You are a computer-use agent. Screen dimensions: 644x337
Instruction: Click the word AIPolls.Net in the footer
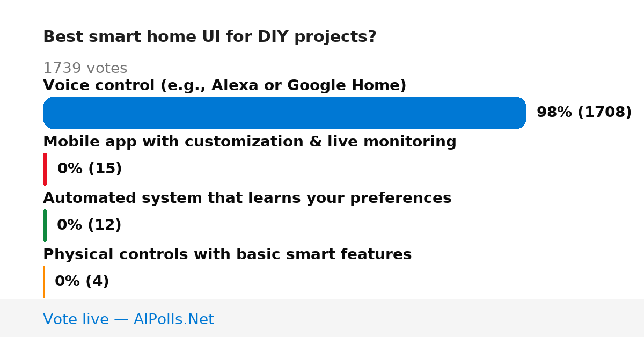click(173, 319)
